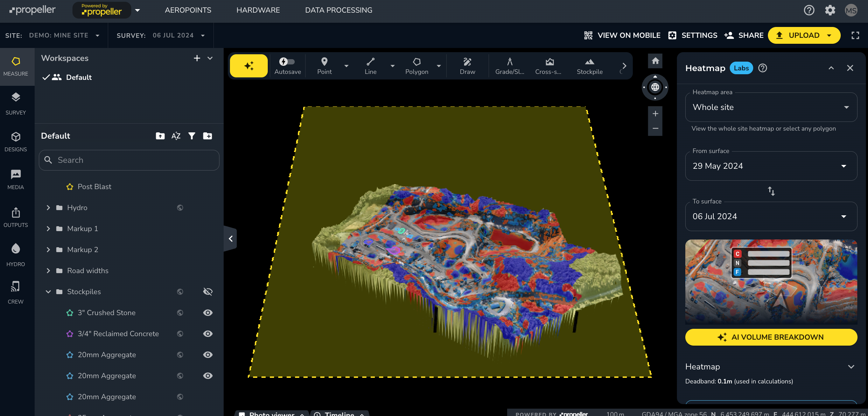
Task: Open the Survey sidebar panel
Action: click(x=16, y=104)
